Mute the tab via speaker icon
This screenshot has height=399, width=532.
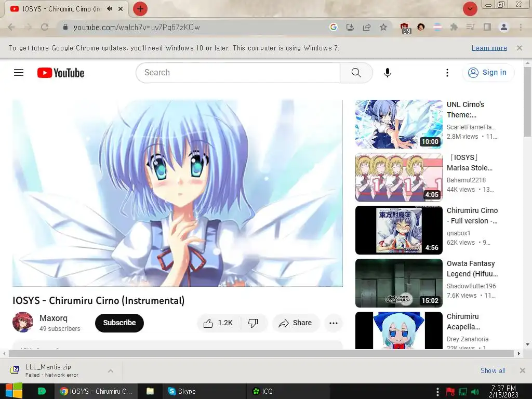tap(109, 9)
